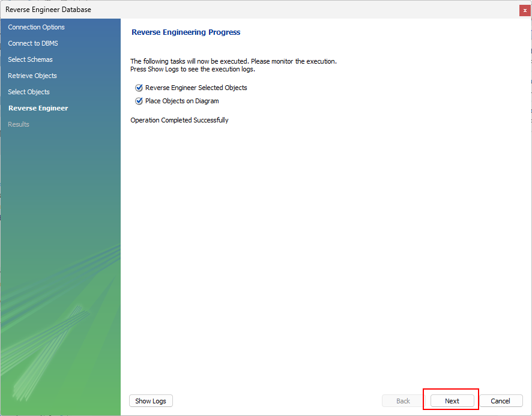Click the Next button

(x=452, y=401)
